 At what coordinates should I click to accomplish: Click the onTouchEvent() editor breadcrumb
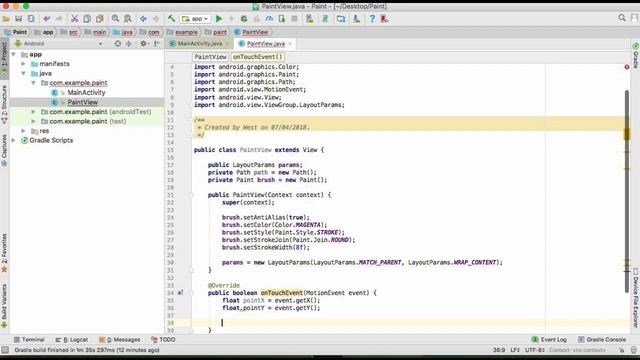(258, 57)
